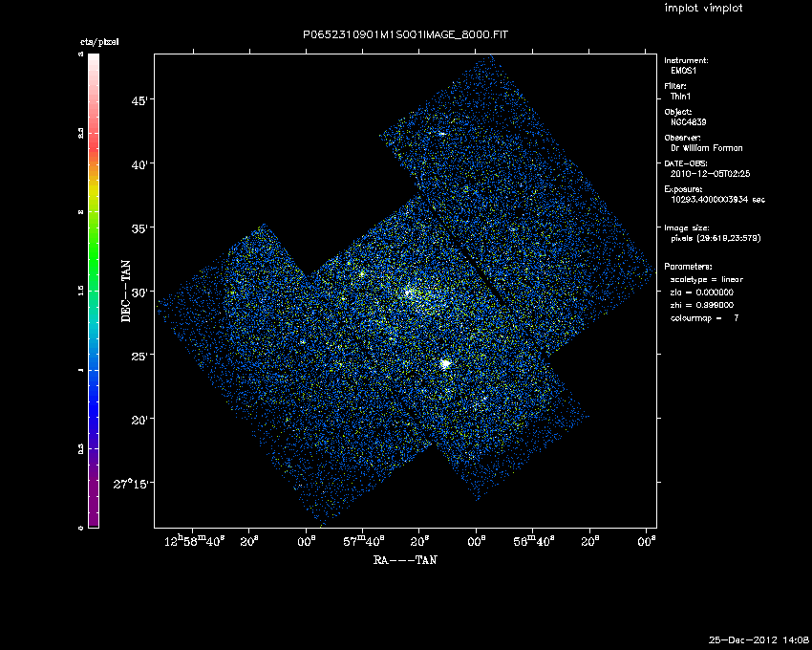Click the 'DEC--TAN' vertical axis label
The width and height of the screenshot is (812, 650).
click(x=126, y=292)
